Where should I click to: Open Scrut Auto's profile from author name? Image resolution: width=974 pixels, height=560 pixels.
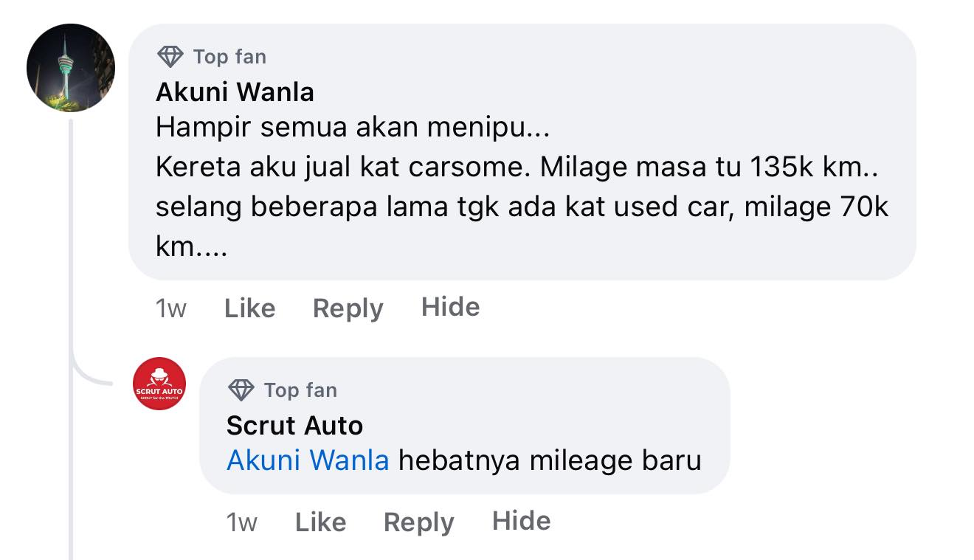pos(294,426)
